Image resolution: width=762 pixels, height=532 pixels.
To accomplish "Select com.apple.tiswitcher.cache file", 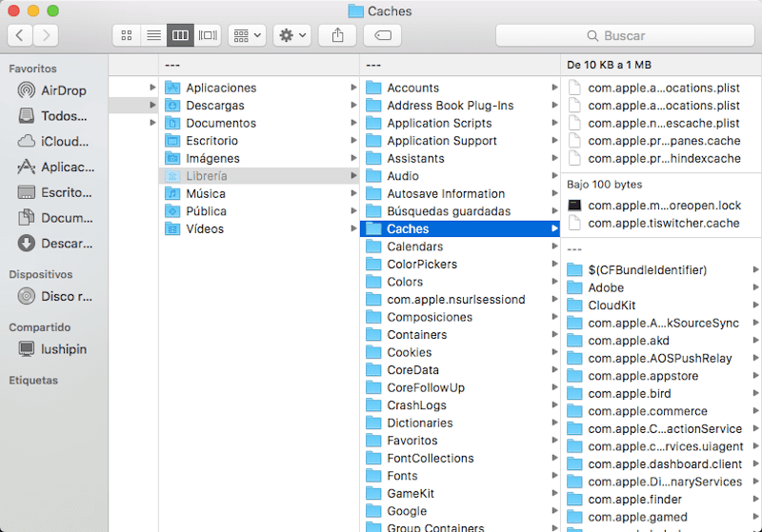I will (661, 223).
